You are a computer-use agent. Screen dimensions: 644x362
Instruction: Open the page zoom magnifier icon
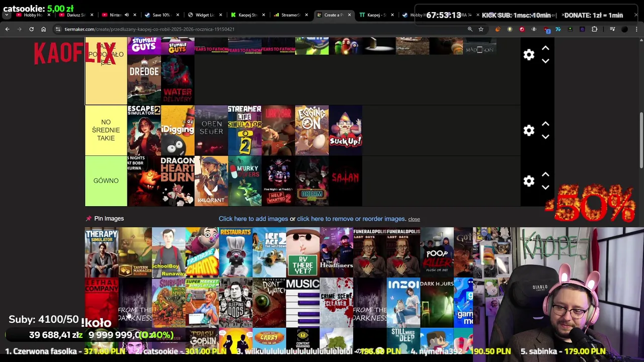coord(470,29)
